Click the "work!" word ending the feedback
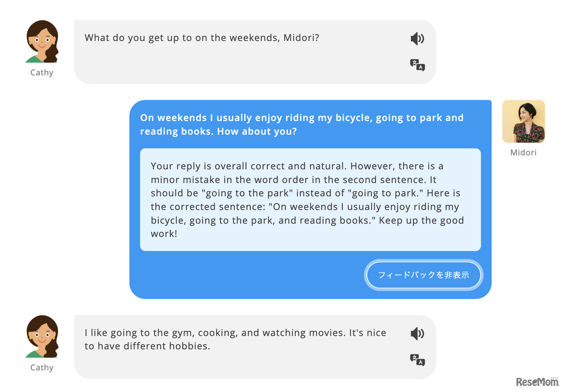 164,234
